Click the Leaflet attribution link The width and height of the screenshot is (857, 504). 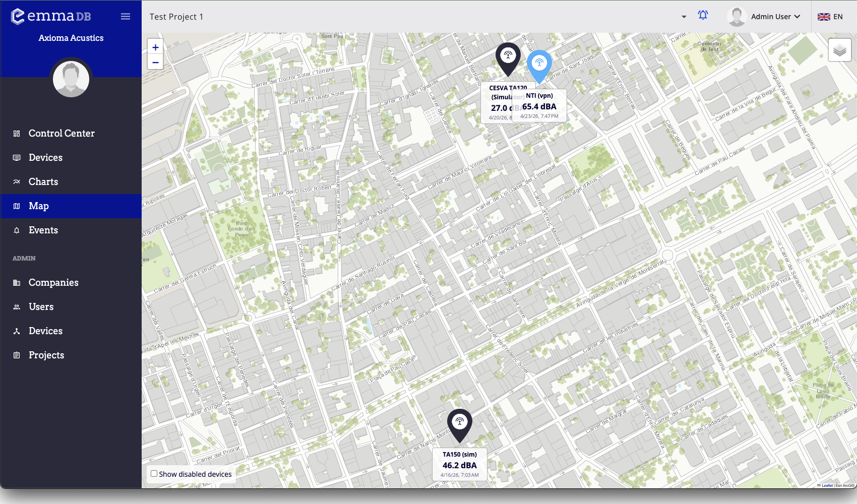827,485
